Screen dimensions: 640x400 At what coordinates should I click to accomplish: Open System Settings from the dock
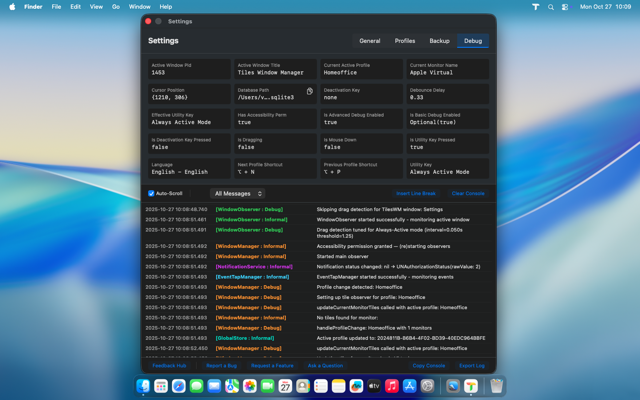click(x=427, y=385)
